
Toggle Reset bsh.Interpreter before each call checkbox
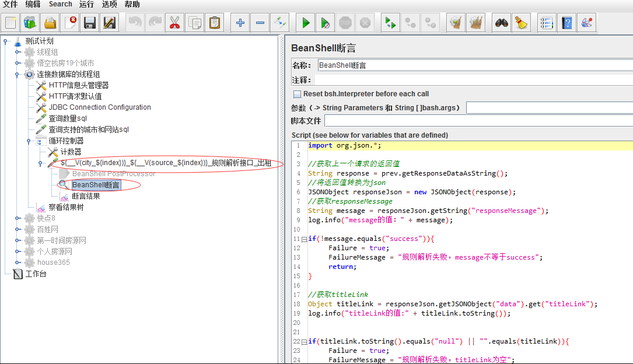(298, 94)
